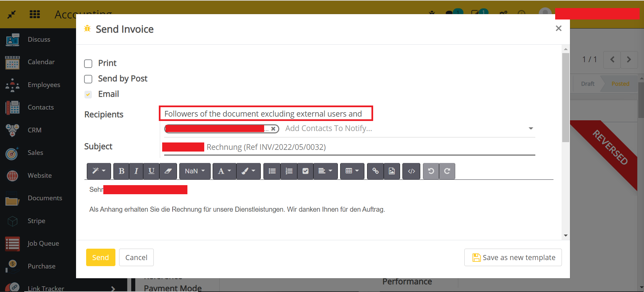The image size is (644, 292).
Task: Open Discuss app icon in sidebar
Action: pos(12,40)
